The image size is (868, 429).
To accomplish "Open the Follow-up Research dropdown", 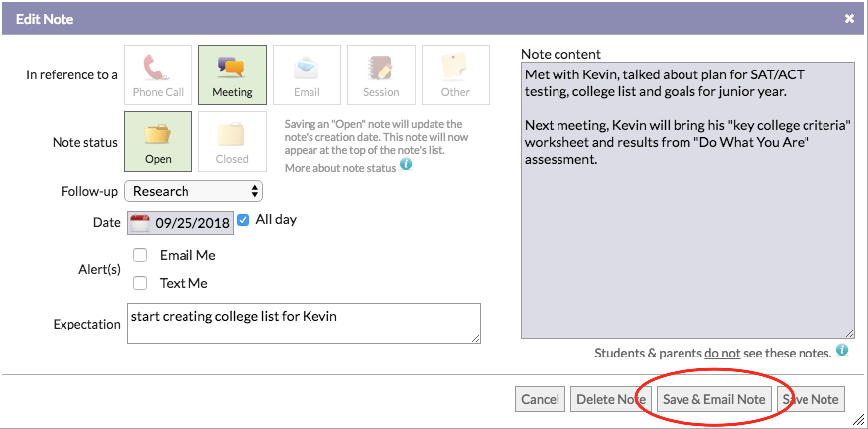I will pos(193,192).
